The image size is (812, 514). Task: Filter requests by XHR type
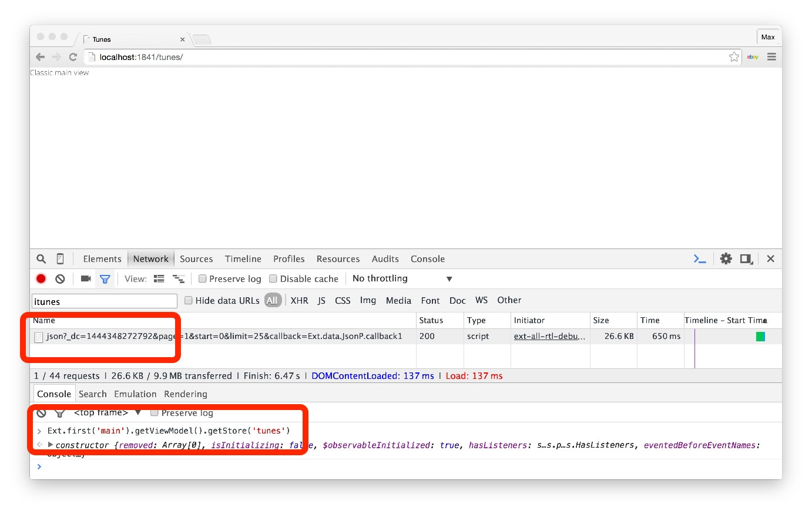coord(299,301)
